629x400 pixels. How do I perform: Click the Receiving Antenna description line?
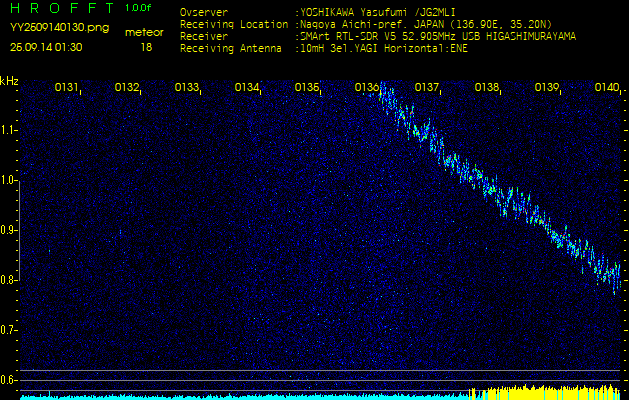tap(323, 47)
